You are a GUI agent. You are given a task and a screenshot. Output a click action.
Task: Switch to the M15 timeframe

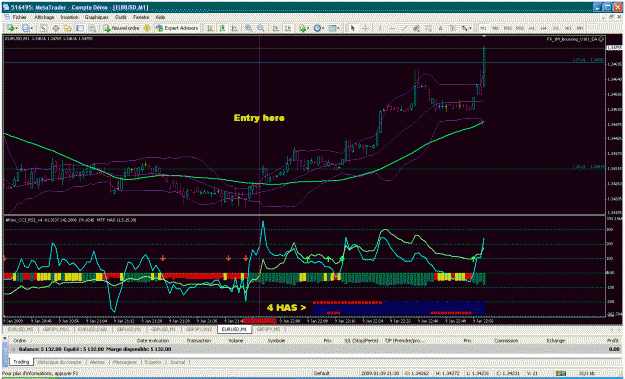point(508,28)
